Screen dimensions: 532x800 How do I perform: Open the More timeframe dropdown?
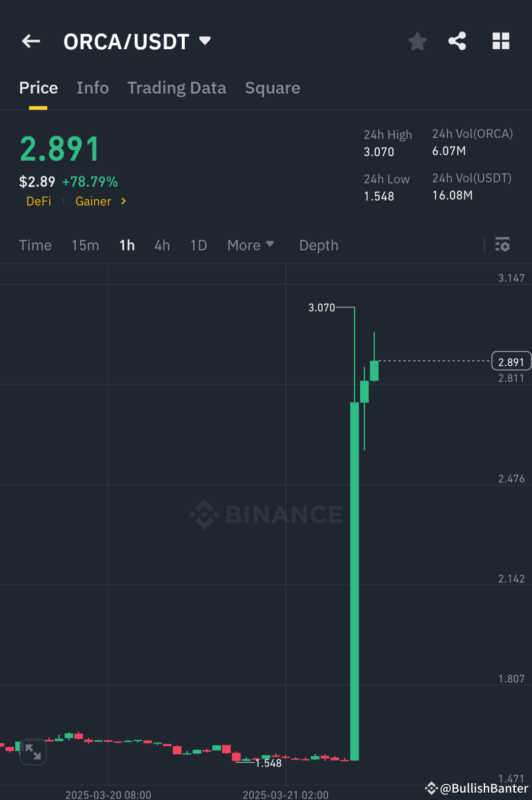click(251, 245)
